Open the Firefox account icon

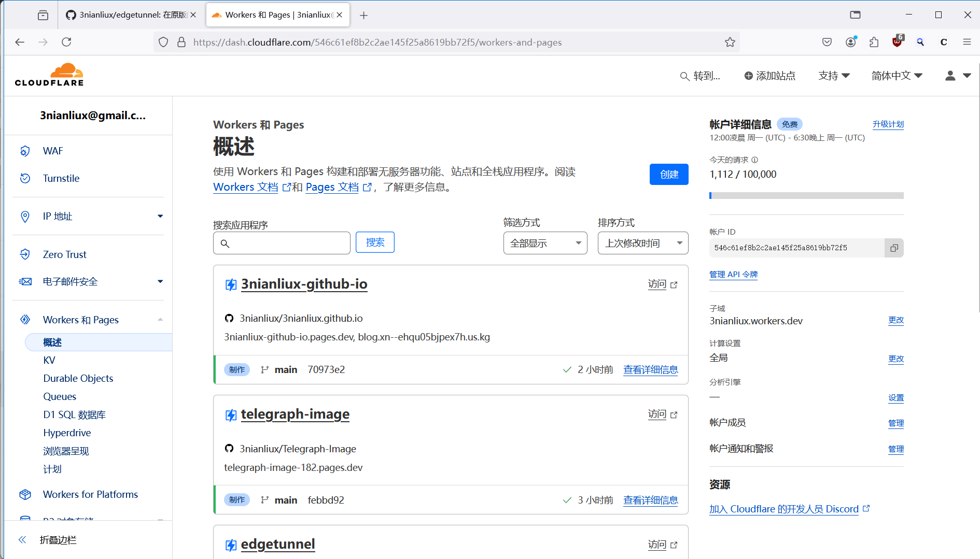click(851, 42)
